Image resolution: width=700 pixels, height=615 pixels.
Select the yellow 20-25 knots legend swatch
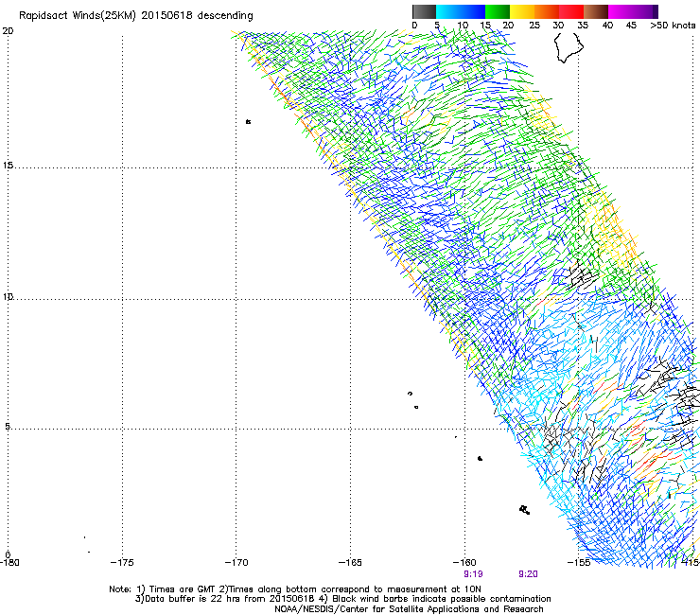(x=522, y=11)
